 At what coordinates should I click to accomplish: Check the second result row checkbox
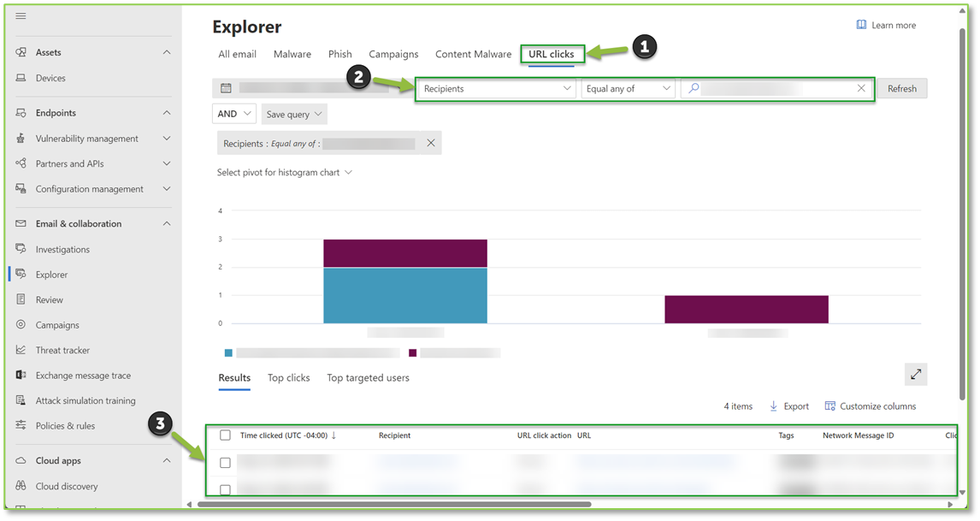point(225,489)
